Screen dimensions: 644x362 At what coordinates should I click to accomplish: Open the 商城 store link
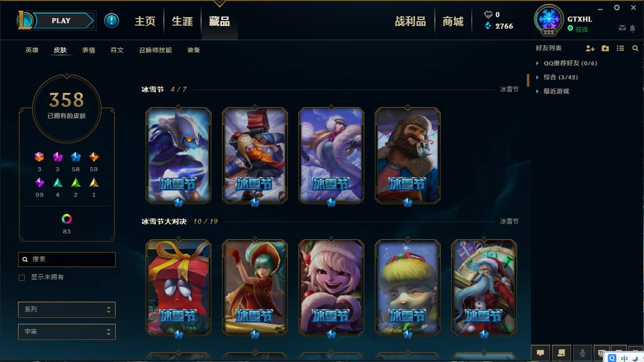pos(453,21)
